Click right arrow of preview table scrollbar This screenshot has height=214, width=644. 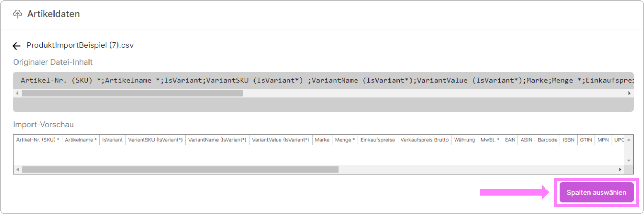(x=620, y=169)
